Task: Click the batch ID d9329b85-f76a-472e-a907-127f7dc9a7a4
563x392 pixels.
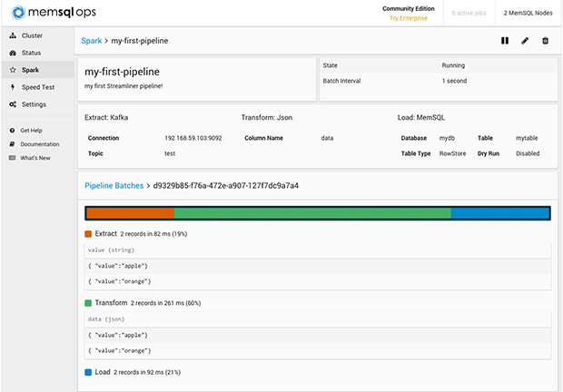Action: (x=226, y=186)
